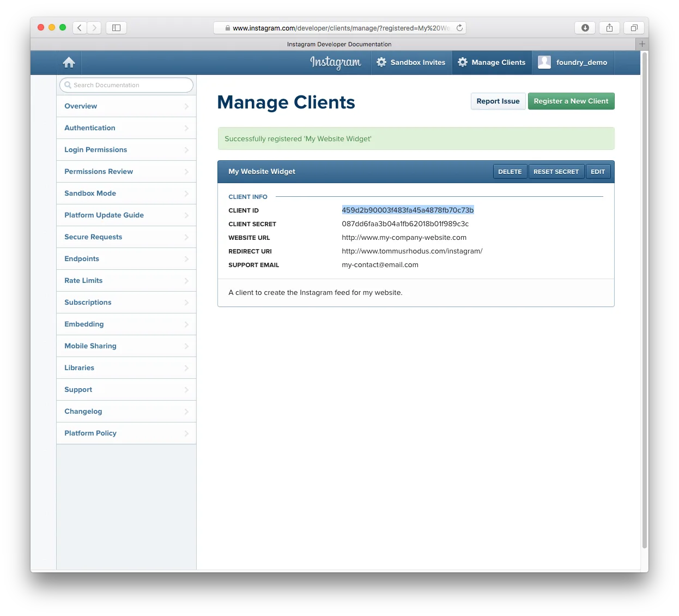Open the Overview documentation section

pos(126,106)
